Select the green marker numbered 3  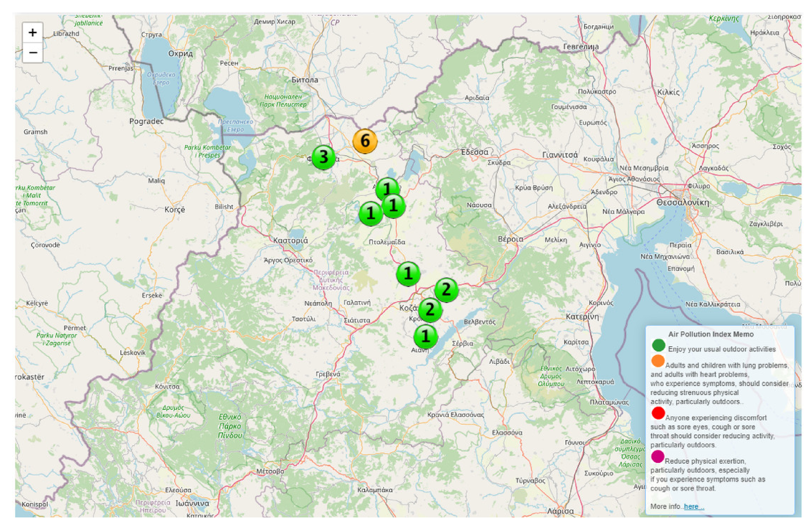323,157
